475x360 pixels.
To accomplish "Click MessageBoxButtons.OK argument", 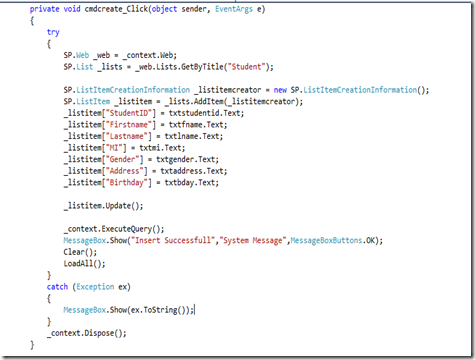I will point(333,241).
